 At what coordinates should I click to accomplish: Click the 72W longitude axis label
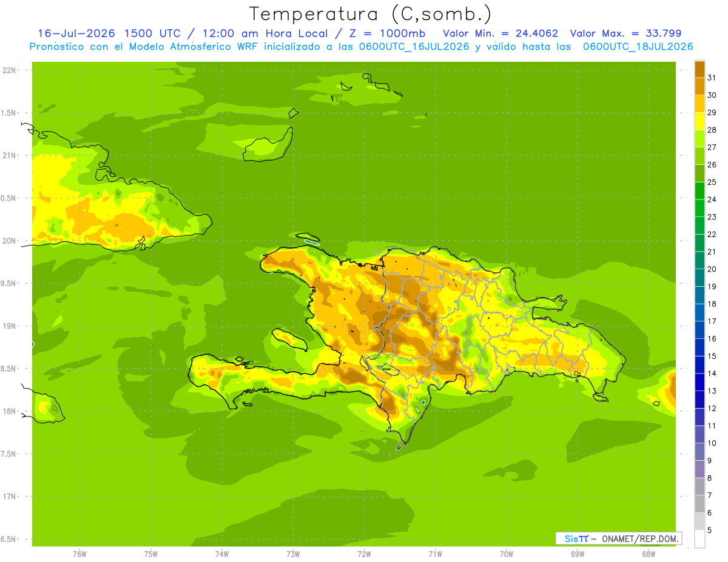(364, 554)
